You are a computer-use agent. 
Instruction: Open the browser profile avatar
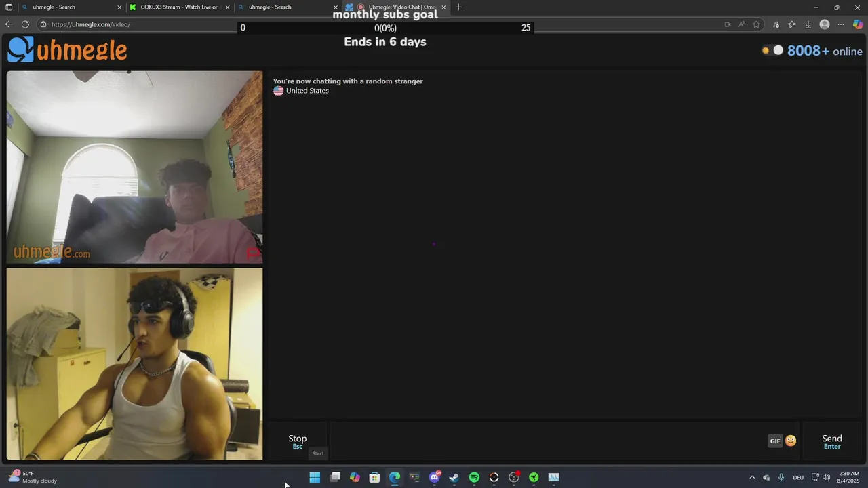825,24
